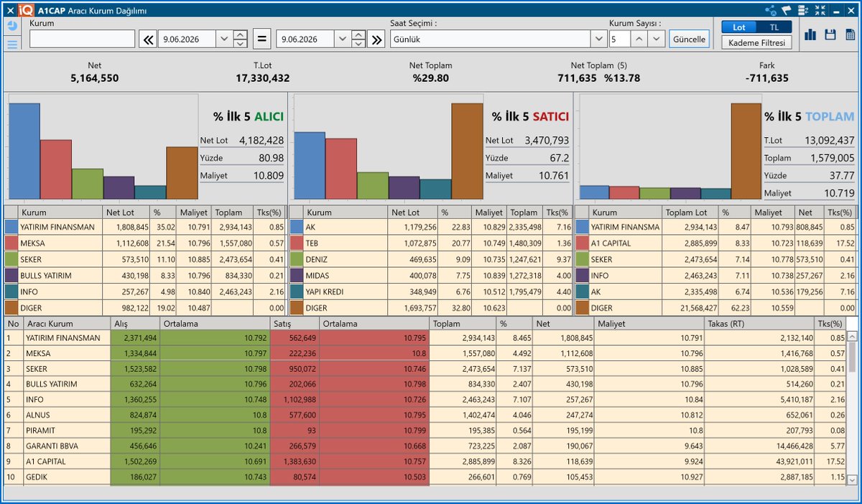Sort main table by Takas (RT) column
Viewport: 862px width, 504px height.
[760, 324]
